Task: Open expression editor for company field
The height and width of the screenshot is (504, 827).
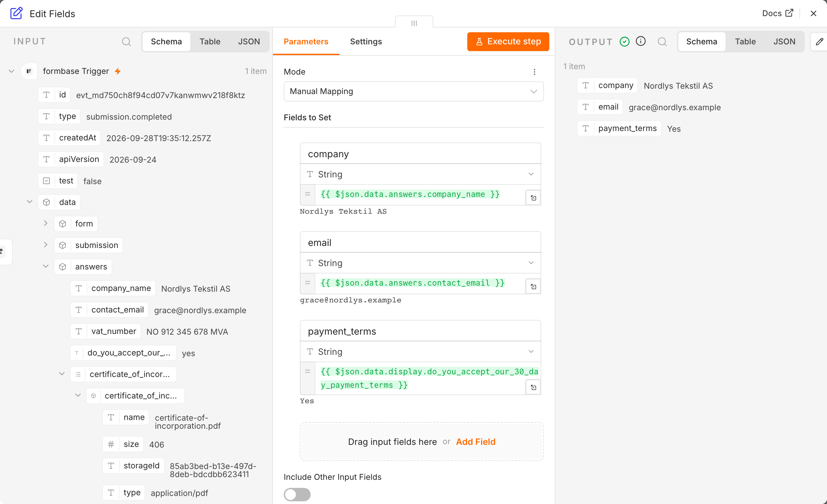Action: point(533,198)
